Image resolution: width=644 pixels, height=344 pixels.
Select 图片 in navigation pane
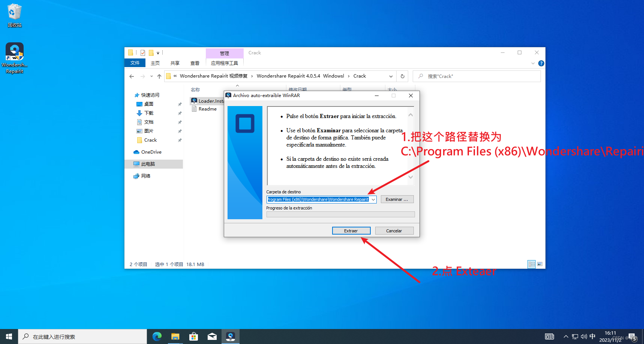[149, 131]
